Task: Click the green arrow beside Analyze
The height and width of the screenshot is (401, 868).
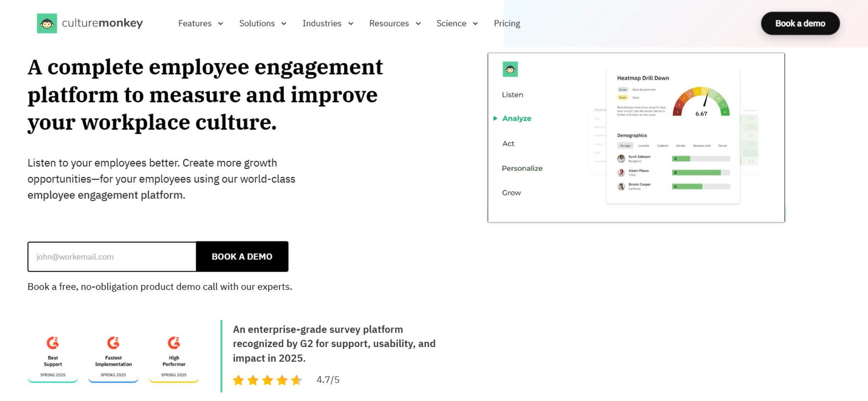Action: [x=495, y=118]
